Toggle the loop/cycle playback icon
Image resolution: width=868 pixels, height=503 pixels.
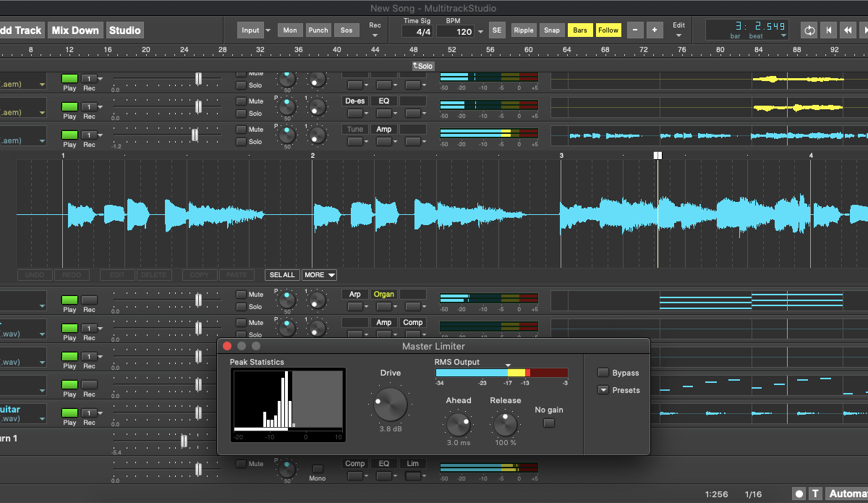[808, 30]
